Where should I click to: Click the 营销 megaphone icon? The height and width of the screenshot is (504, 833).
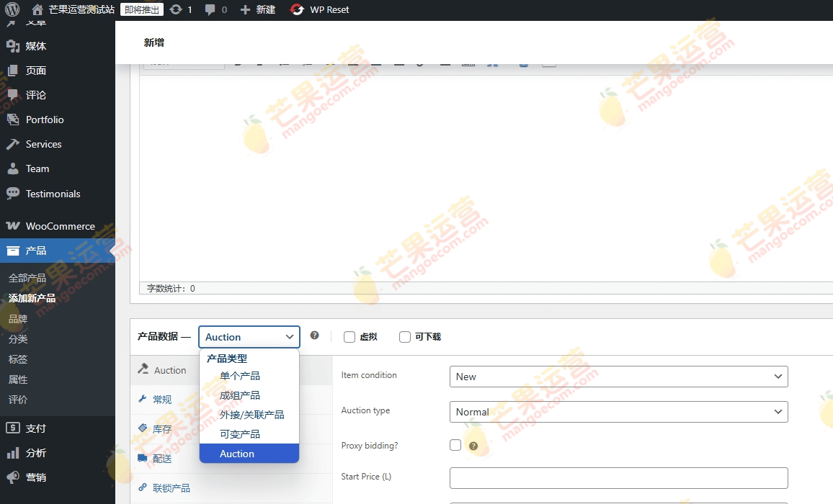click(x=13, y=477)
